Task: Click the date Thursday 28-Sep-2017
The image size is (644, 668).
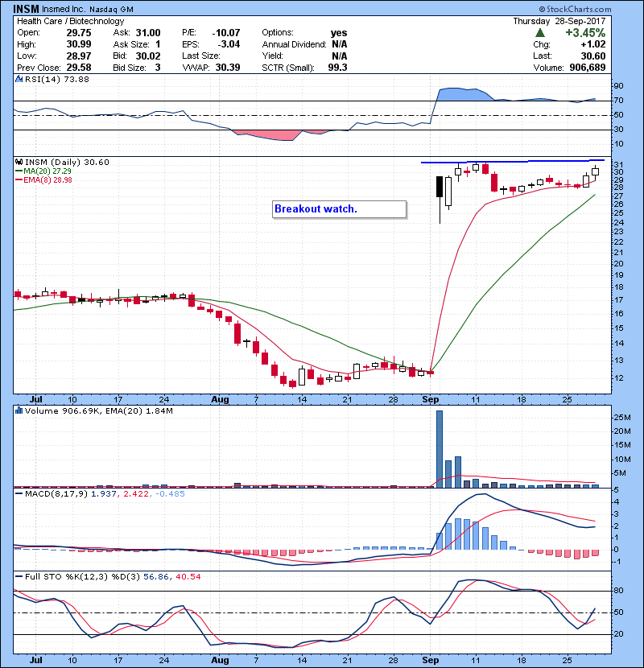Action: coord(559,21)
